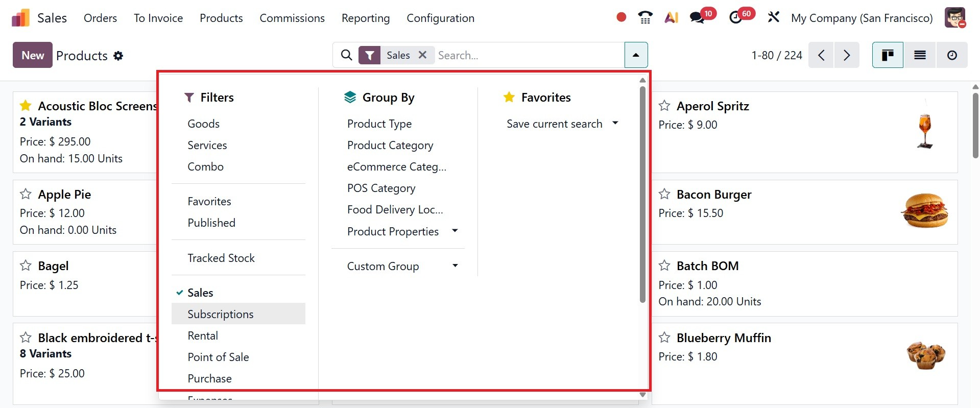Toggle favorite star for Apple Pie
Viewport: 980px width, 408px height.
point(26,194)
